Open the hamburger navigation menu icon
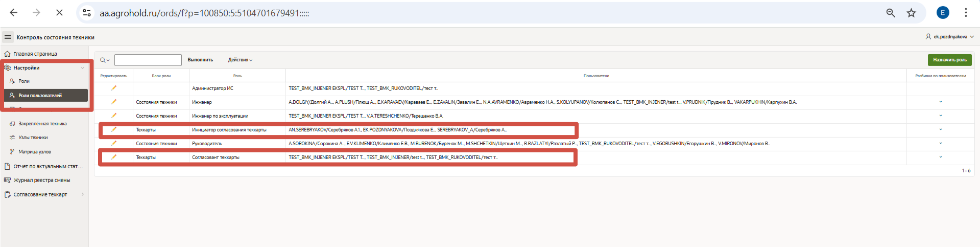 8,37
